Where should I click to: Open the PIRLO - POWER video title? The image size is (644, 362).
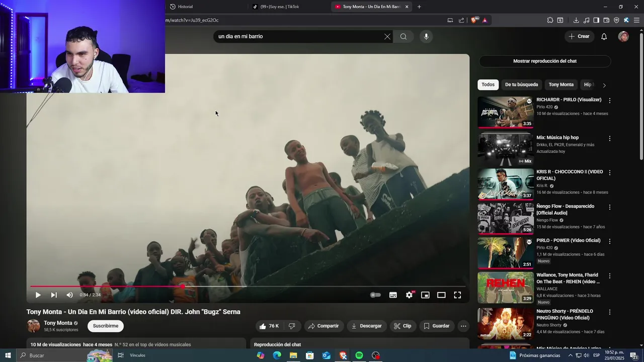[568, 240]
